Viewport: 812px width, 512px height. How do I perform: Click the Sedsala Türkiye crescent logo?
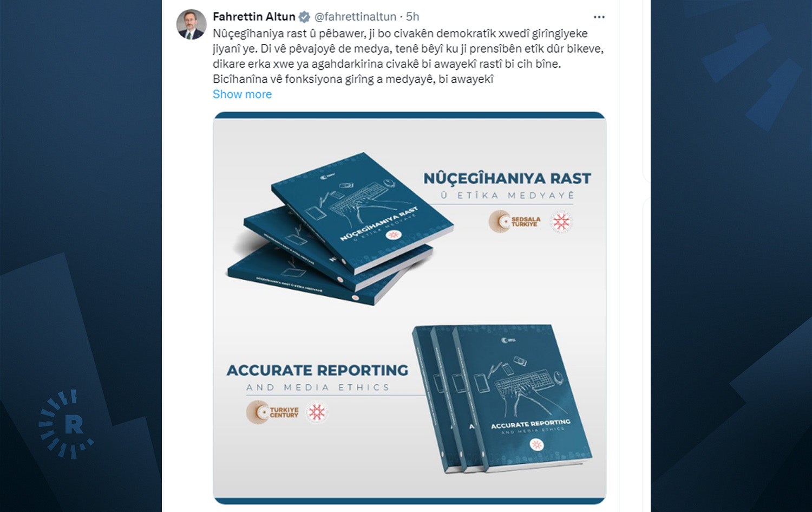[514, 222]
